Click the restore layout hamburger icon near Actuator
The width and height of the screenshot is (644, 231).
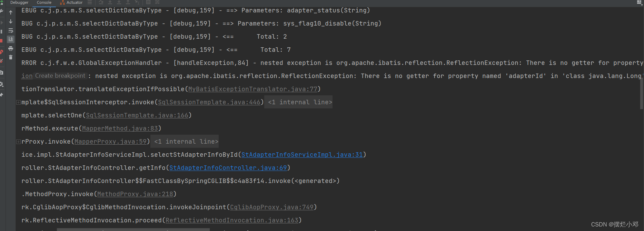tap(89, 2)
